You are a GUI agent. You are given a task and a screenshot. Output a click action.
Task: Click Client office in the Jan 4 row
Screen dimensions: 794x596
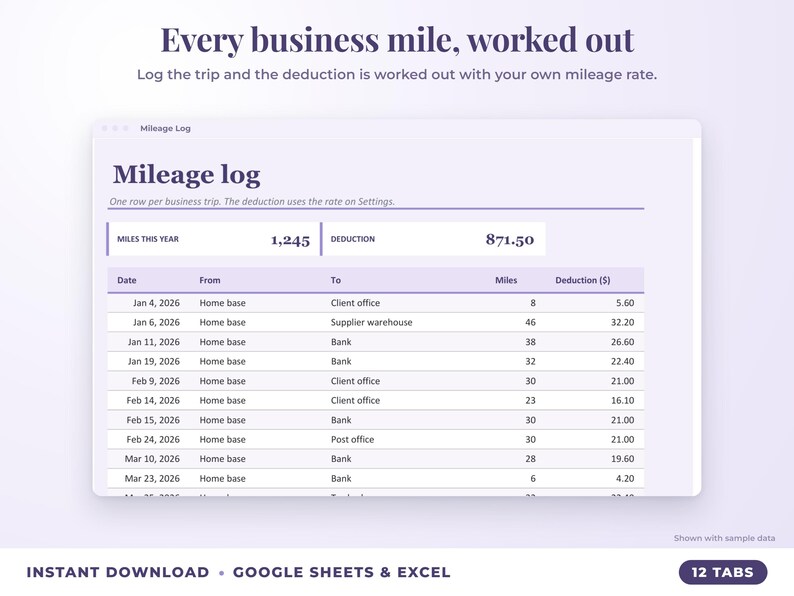(x=355, y=303)
